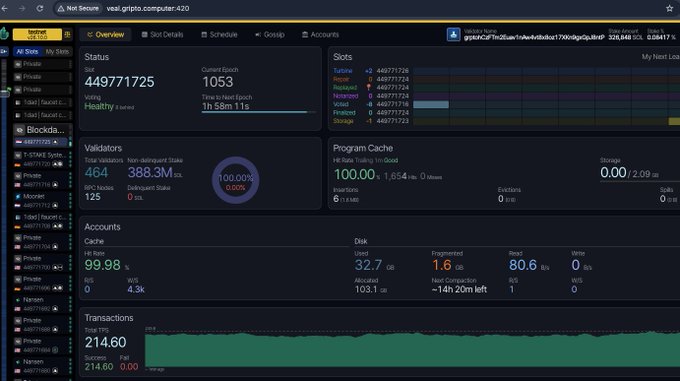Click the My Next Leader label
This screenshot has width=680, height=381.
660,57
